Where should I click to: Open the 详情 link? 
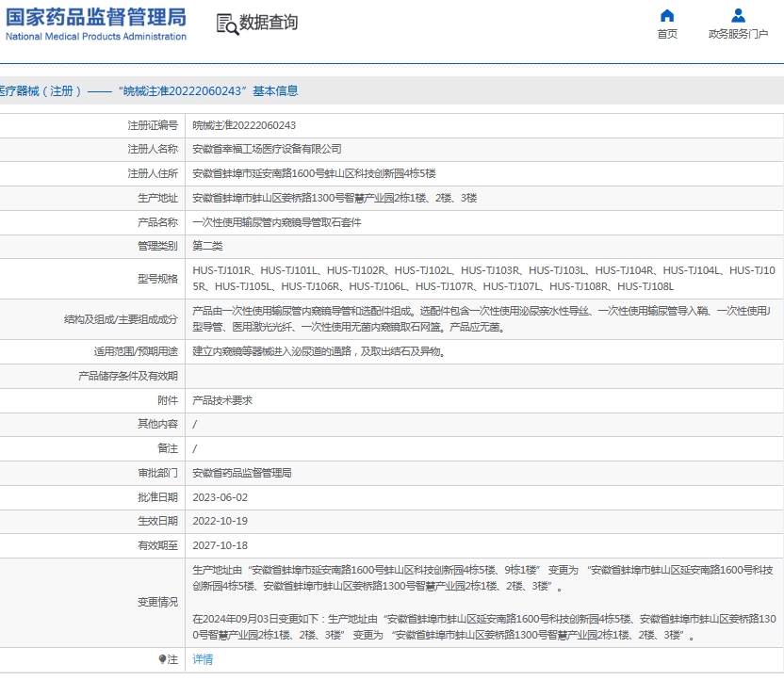coord(203,659)
